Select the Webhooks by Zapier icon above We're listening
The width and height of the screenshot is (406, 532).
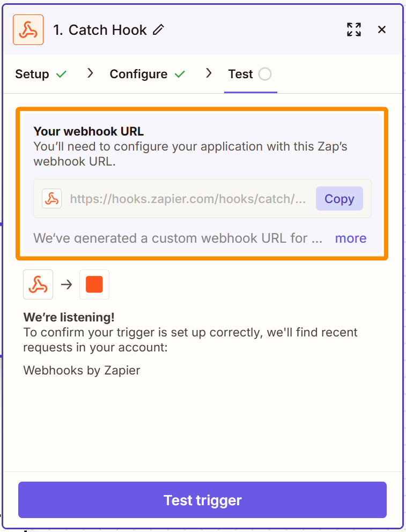point(38,284)
